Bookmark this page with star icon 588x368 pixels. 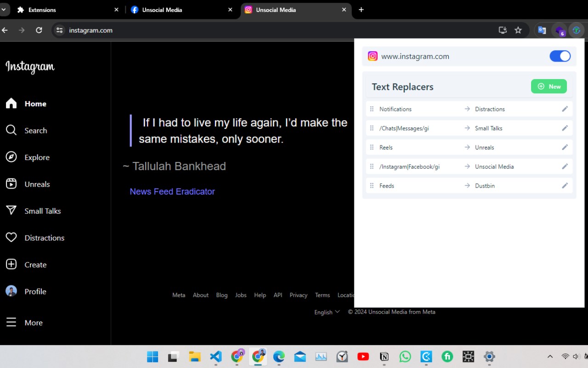point(518,30)
